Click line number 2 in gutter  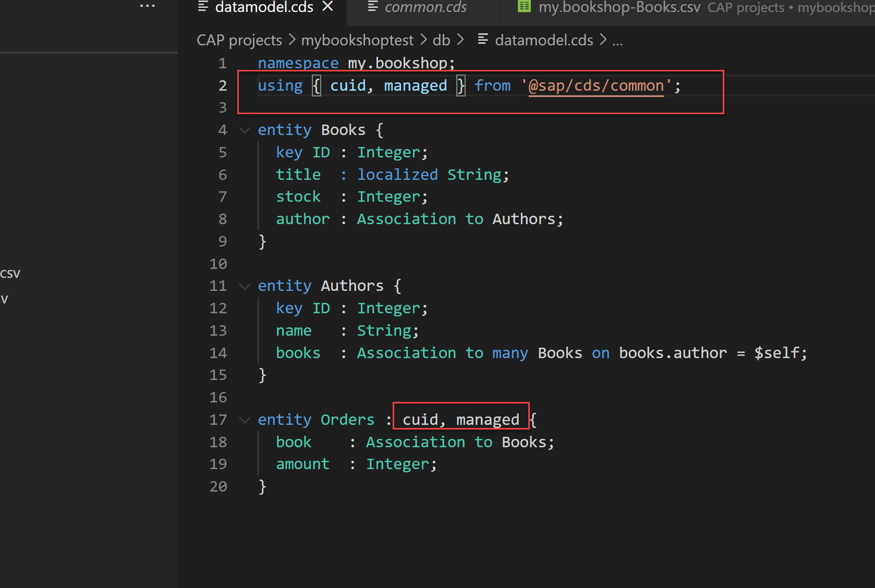click(222, 86)
